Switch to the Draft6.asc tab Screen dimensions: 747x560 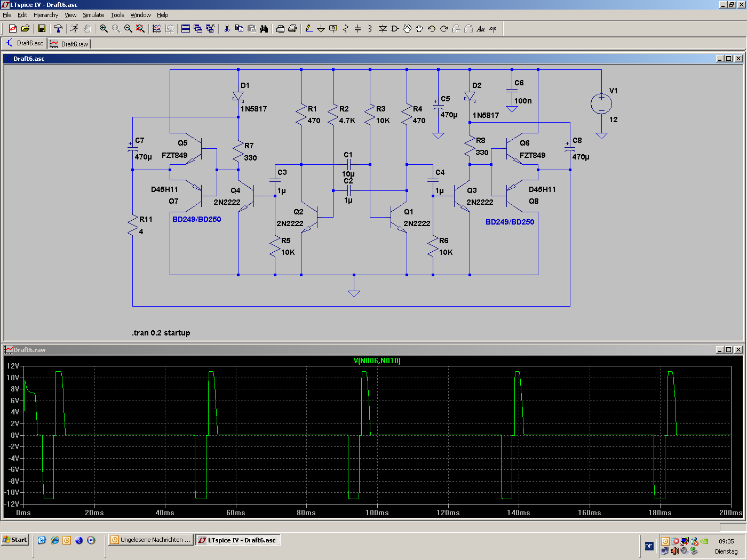pyautogui.click(x=25, y=43)
